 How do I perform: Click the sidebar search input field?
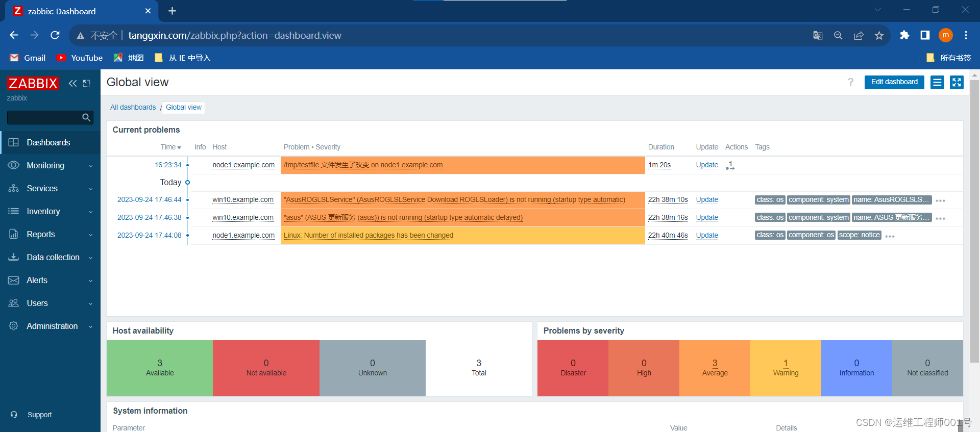[44, 118]
